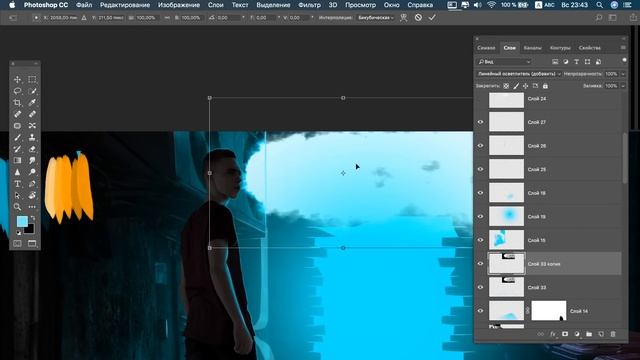Open the layer filter kind dropdown

504,62
